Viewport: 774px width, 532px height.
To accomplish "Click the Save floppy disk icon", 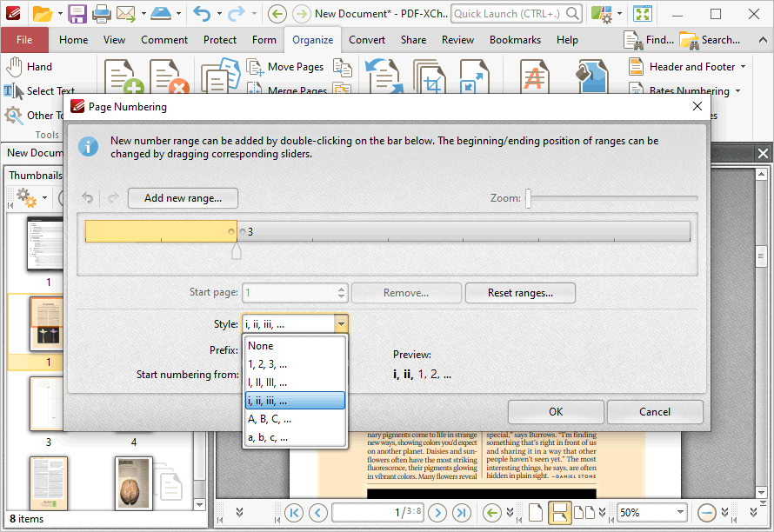I will coord(77,14).
